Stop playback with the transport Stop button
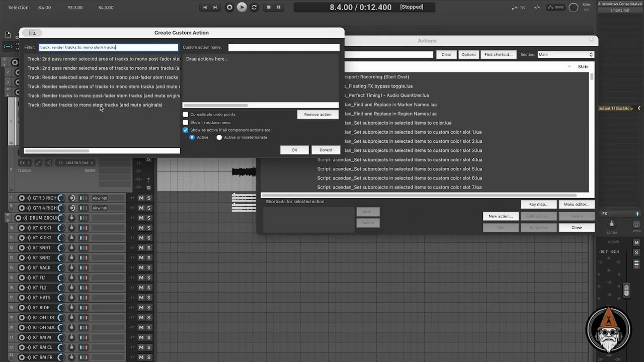644x362 pixels. (269, 7)
